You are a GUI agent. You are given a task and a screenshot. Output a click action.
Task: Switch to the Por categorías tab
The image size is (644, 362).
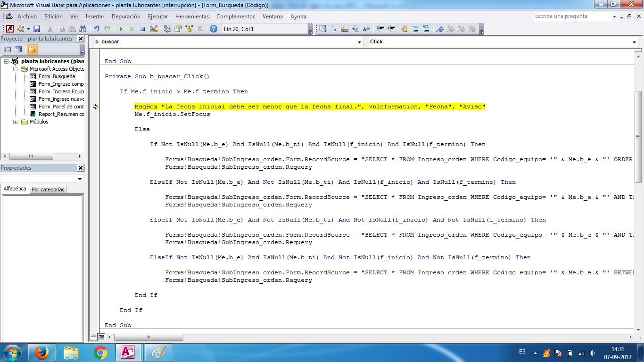48,189
